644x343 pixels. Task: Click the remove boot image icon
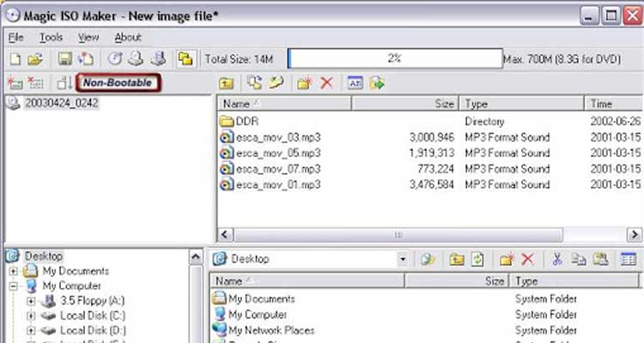(x=35, y=83)
